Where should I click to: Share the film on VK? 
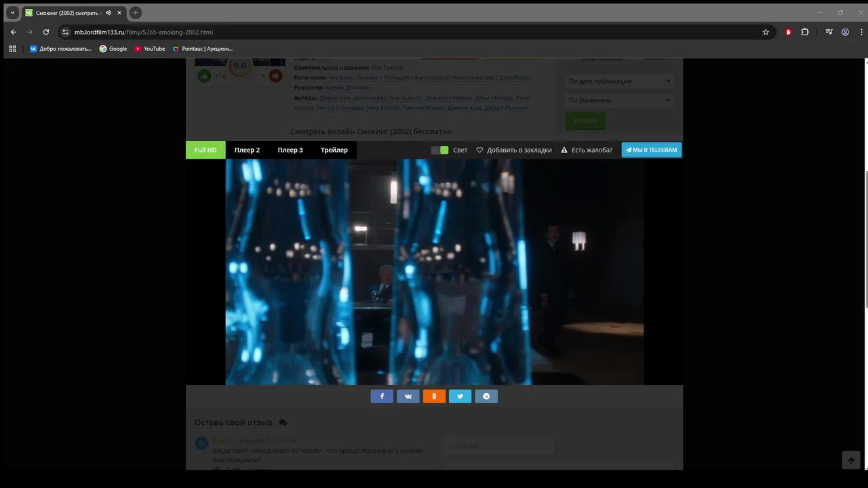coord(408,396)
